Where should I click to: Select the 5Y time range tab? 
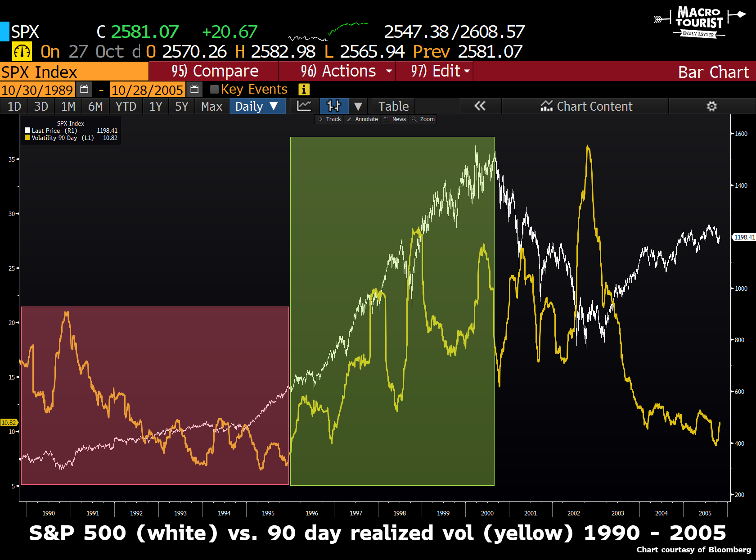pos(181,106)
